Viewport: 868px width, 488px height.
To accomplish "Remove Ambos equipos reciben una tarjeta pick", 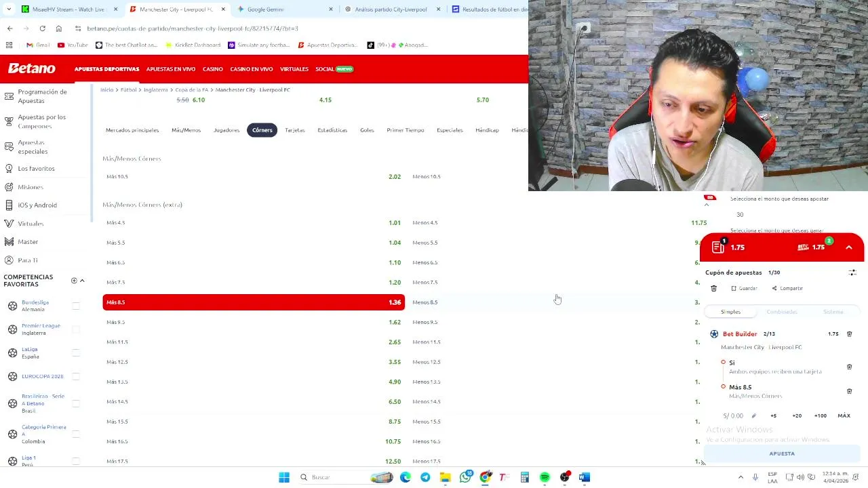I will click(x=849, y=367).
